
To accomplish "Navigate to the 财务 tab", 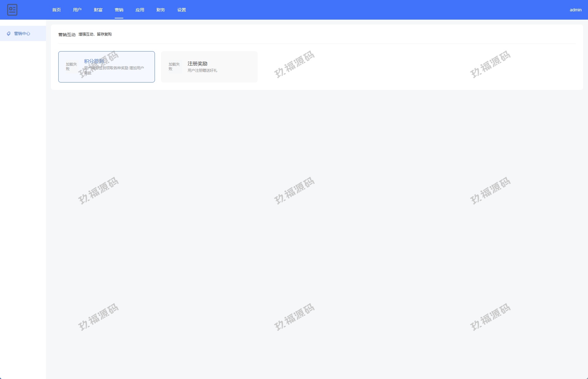I will (x=161, y=10).
